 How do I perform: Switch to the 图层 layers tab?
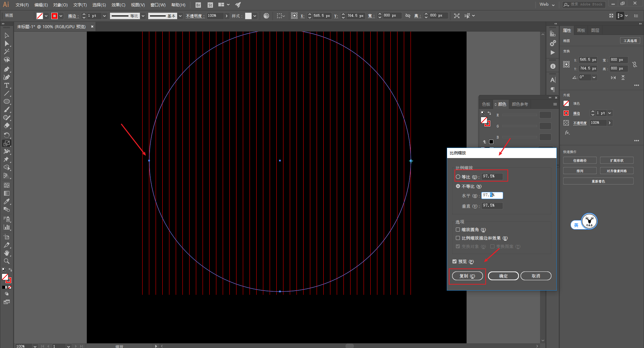pyautogui.click(x=595, y=31)
